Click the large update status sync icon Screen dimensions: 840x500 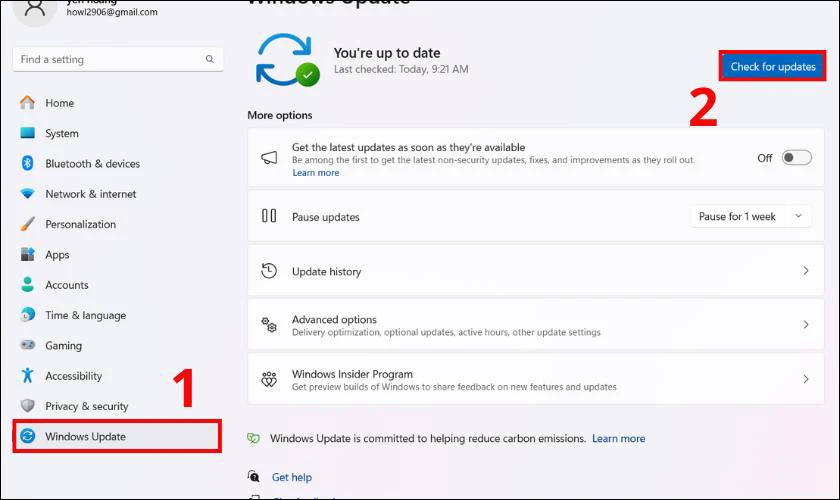[287, 60]
